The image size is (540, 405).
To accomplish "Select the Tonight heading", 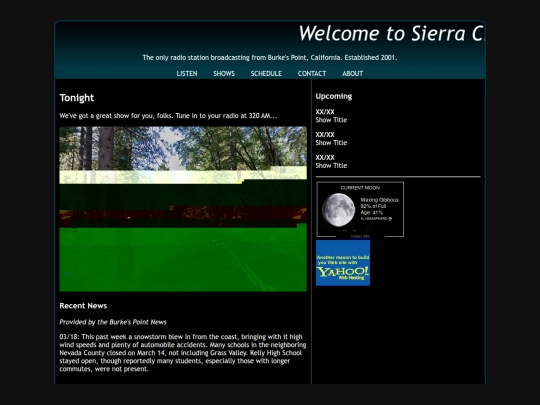I will pos(76,98).
